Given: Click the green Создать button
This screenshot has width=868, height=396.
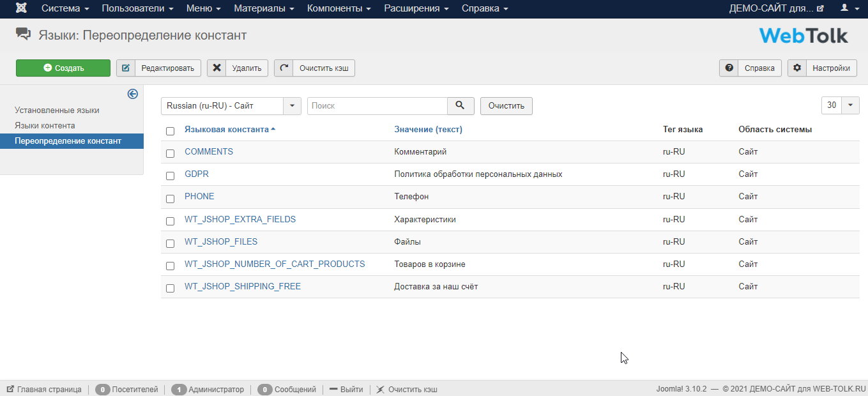Looking at the screenshot, I should [x=63, y=68].
